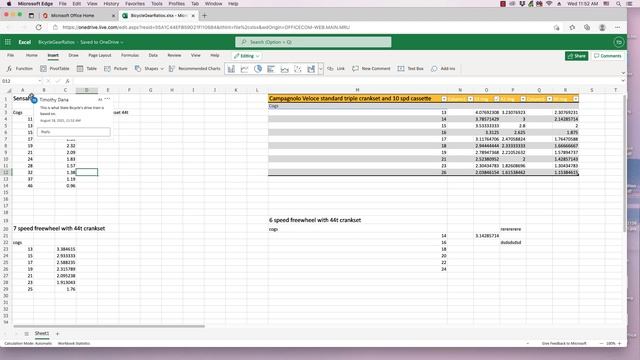
Task: Open the Office app launcher grid
Action: [x=8, y=42]
